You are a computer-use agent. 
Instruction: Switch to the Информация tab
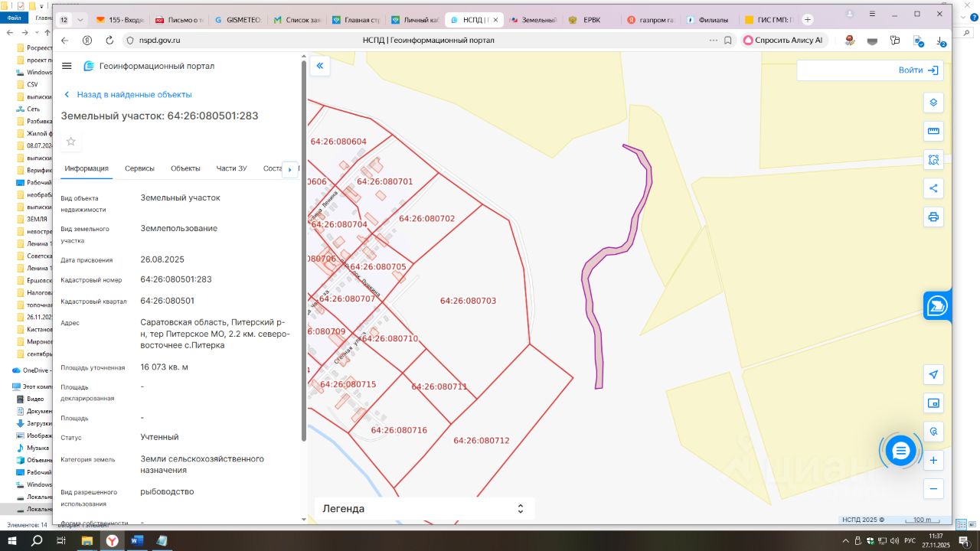[x=87, y=168]
